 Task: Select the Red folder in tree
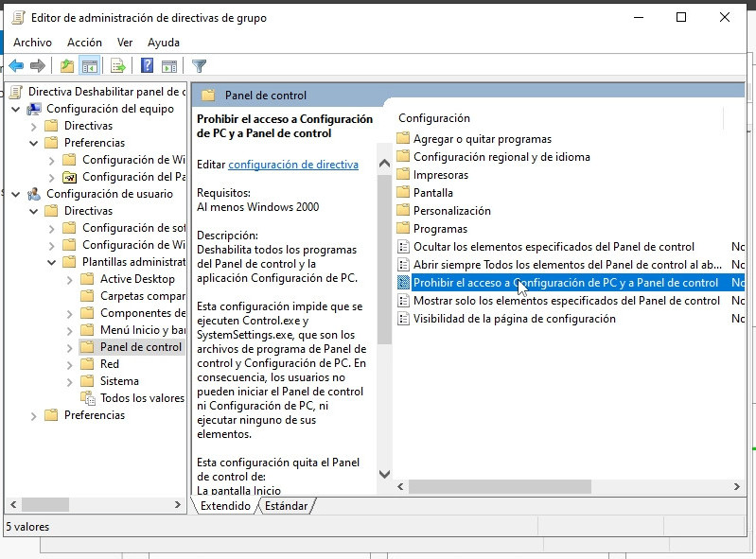tap(110, 364)
